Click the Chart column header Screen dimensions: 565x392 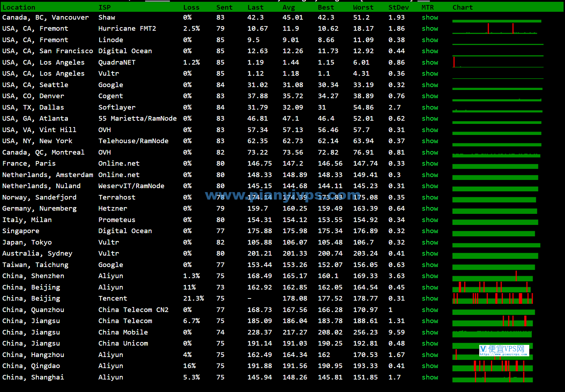pyautogui.click(x=462, y=7)
